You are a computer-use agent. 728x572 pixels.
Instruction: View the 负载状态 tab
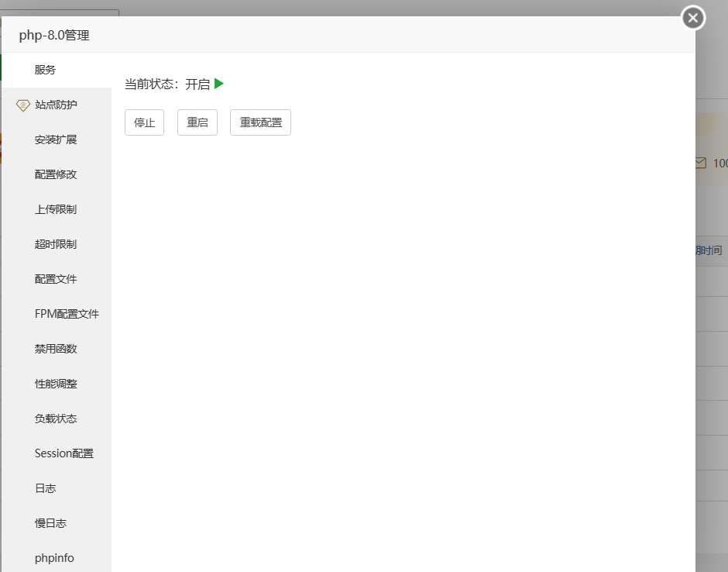(57, 419)
